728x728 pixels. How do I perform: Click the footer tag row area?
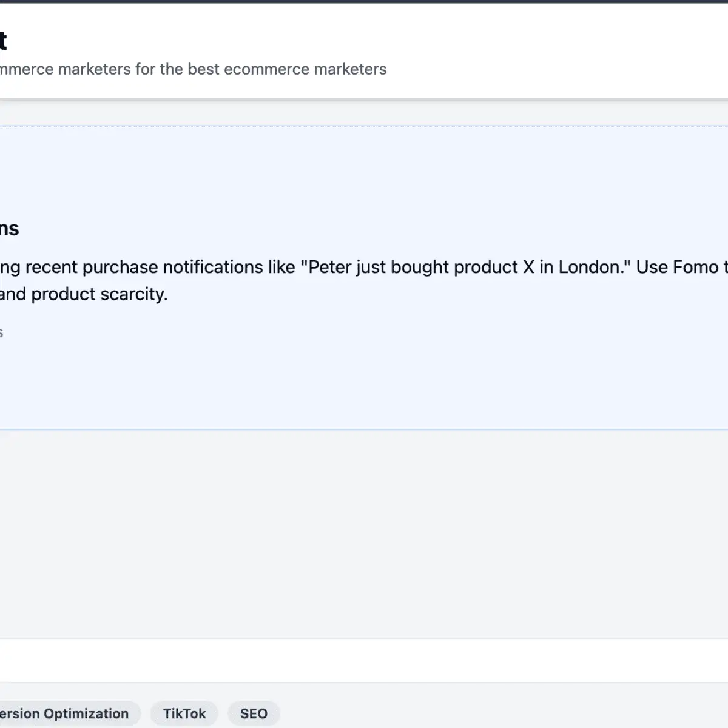(x=364, y=713)
